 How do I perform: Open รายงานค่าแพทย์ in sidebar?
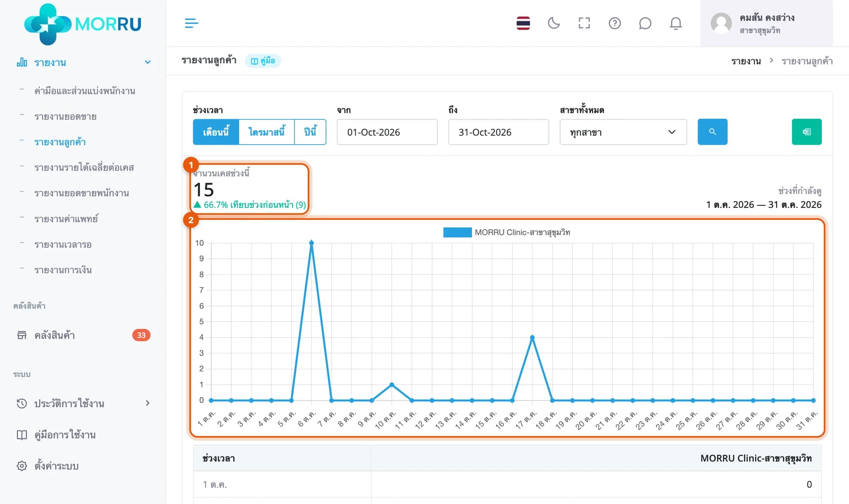66,219
